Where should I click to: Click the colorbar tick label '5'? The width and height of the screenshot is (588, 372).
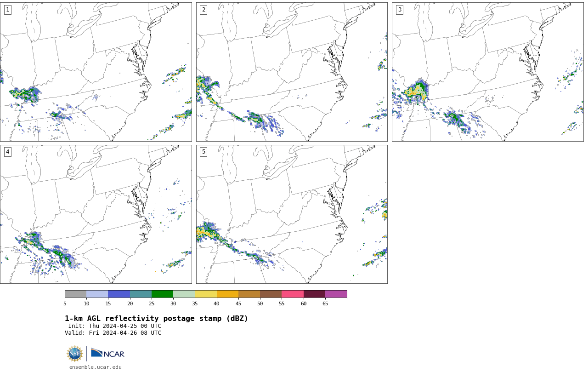point(65,304)
